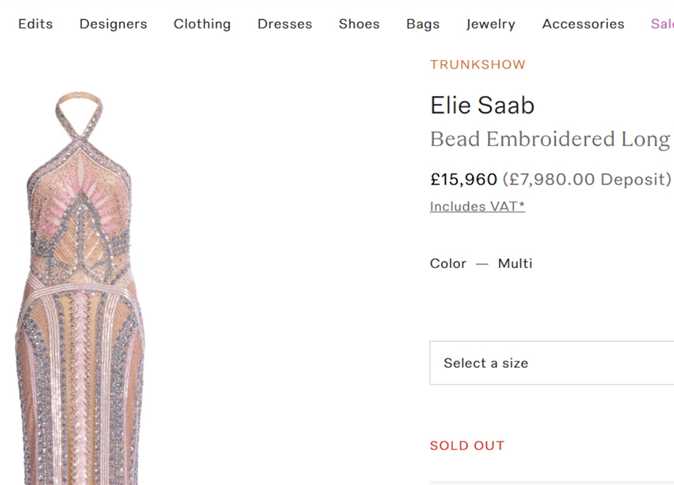Click the Trunkshow label
Screen dimensions: 674x485
(x=478, y=65)
